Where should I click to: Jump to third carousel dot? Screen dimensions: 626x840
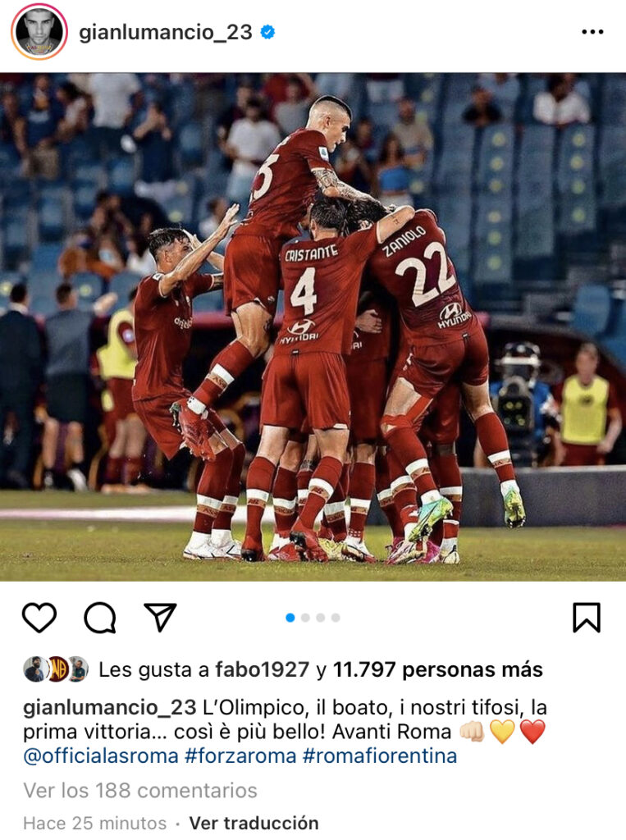pos(321,618)
